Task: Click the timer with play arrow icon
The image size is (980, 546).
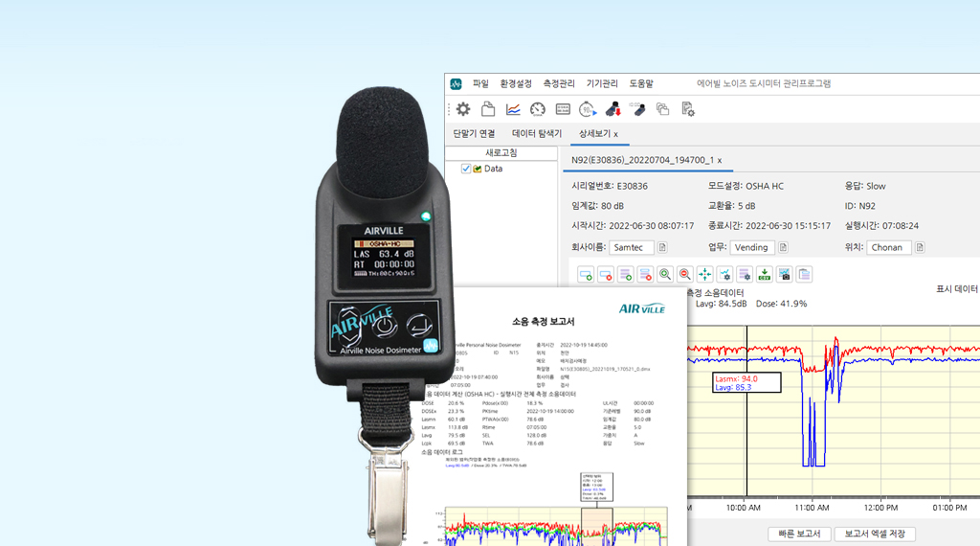Action: coord(588,109)
